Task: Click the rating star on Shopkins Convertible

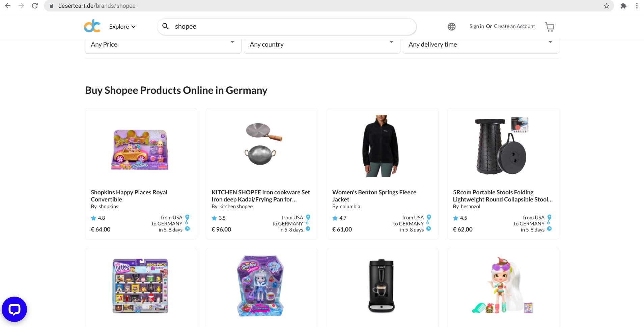Action: 93,218
